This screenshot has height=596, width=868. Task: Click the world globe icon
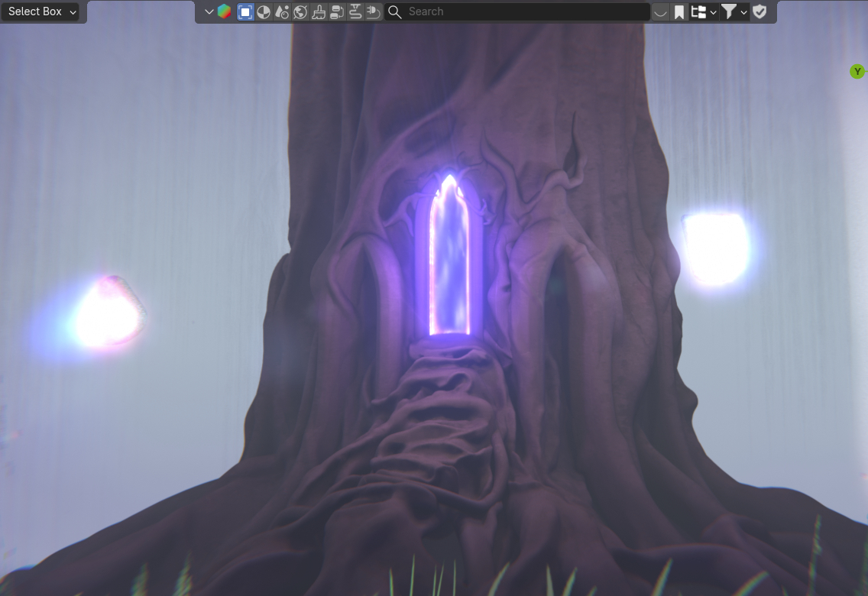click(x=300, y=11)
